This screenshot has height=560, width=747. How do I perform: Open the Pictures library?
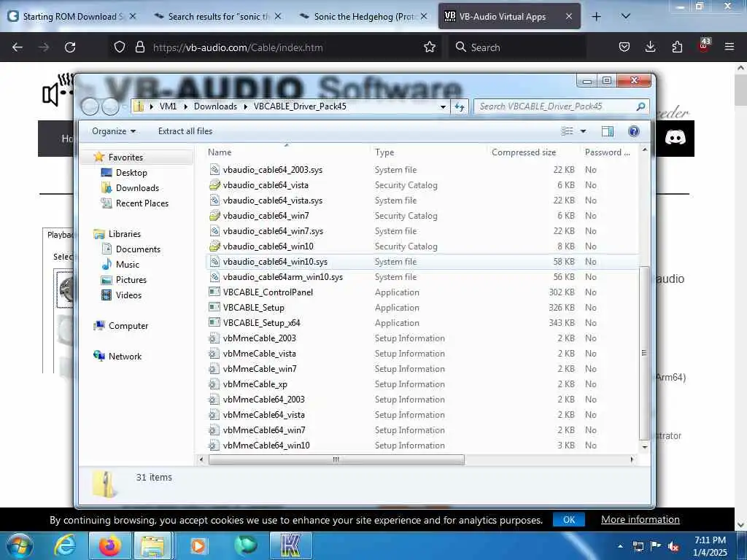click(x=131, y=279)
